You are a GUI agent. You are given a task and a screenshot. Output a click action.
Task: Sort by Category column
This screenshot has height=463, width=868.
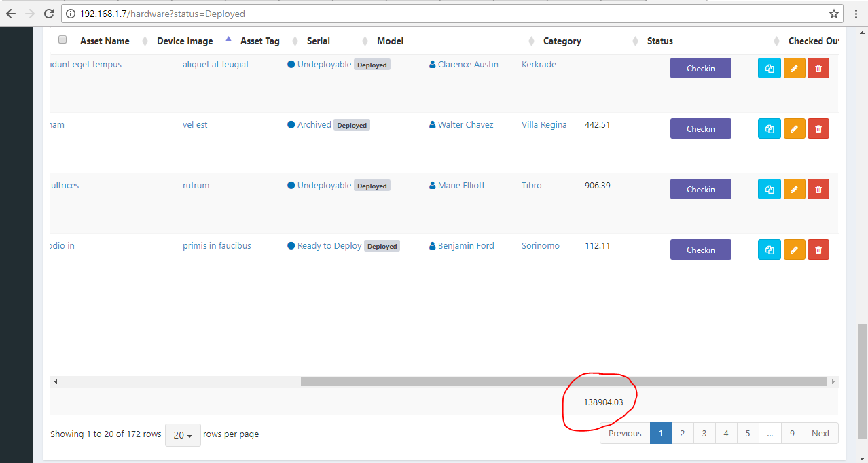tap(562, 41)
